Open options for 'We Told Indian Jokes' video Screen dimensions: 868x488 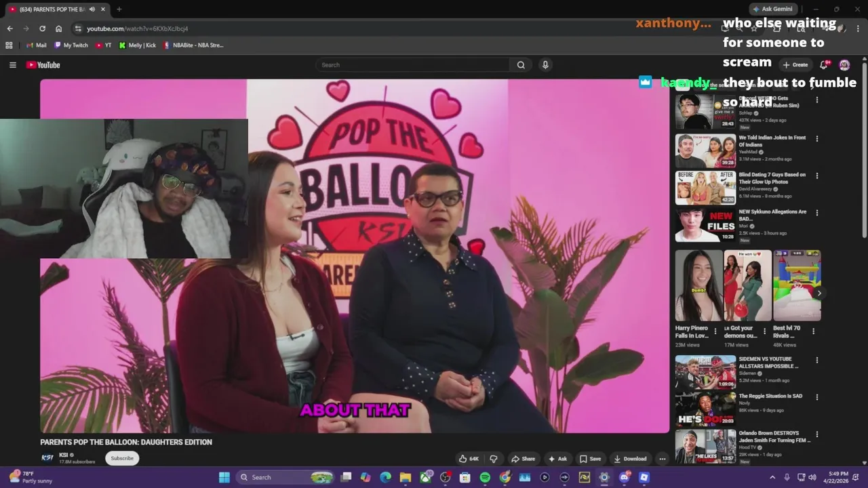coord(816,138)
